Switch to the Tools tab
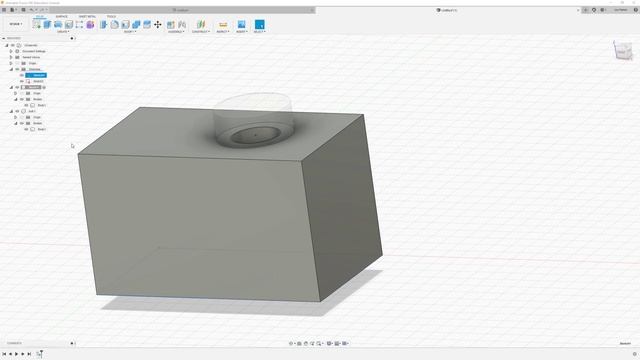 pos(111,16)
